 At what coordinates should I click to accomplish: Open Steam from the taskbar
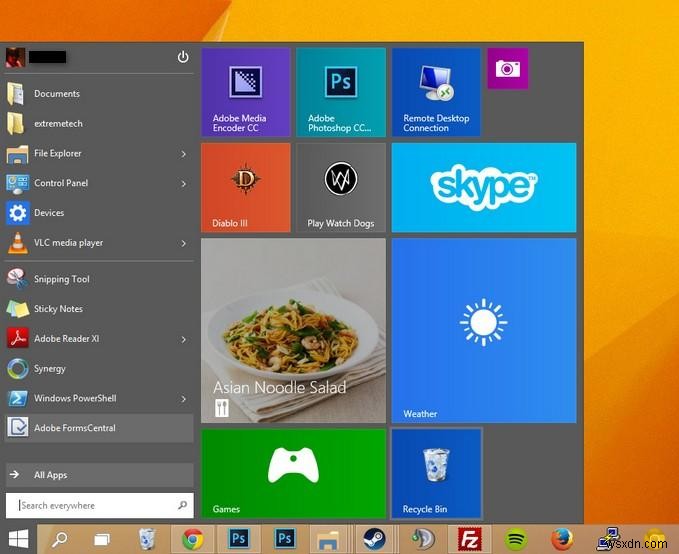tap(374, 539)
